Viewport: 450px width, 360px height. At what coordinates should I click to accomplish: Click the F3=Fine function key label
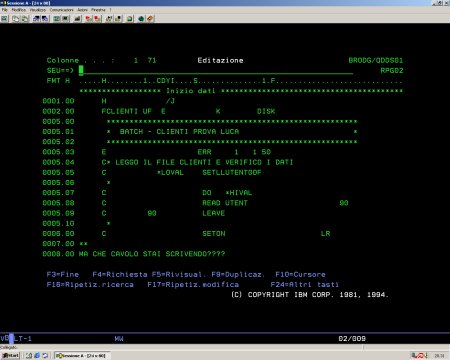point(63,275)
